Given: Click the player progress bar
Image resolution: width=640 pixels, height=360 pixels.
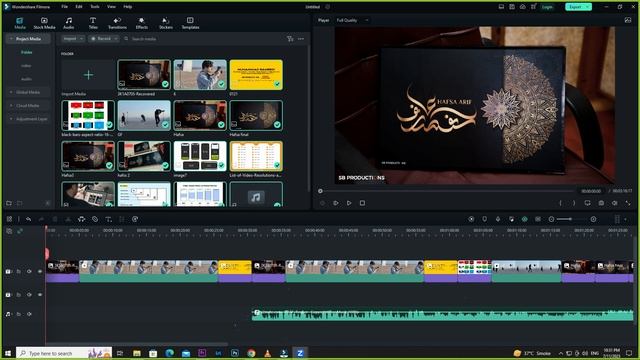Looking at the screenshot, I should coord(447,191).
